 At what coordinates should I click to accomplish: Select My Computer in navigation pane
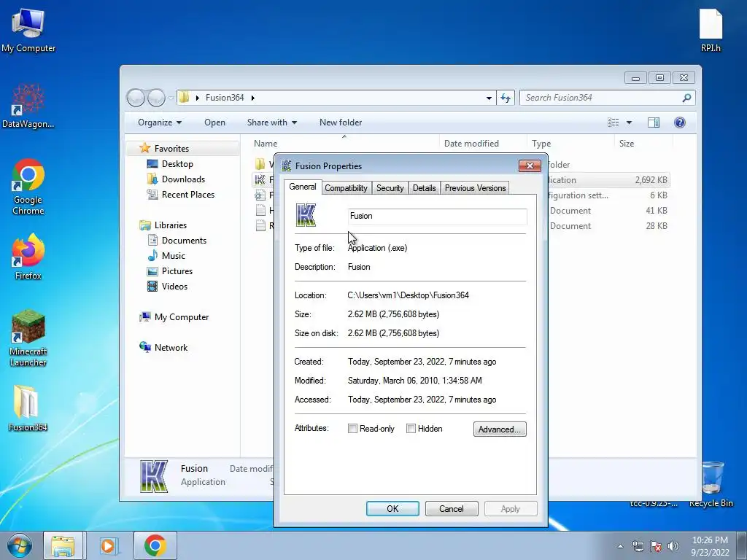(174, 317)
